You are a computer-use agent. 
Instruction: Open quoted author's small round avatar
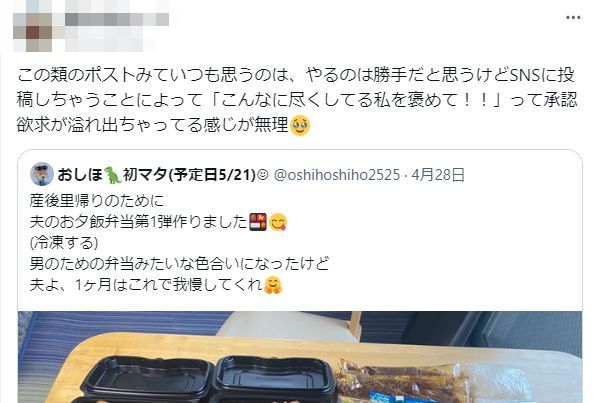[42, 174]
